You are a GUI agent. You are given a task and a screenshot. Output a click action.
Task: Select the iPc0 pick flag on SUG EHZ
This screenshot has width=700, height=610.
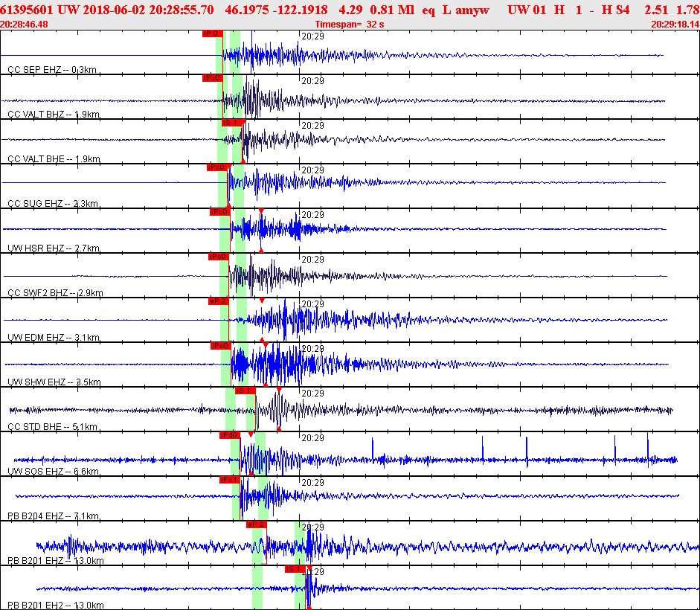click(217, 167)
